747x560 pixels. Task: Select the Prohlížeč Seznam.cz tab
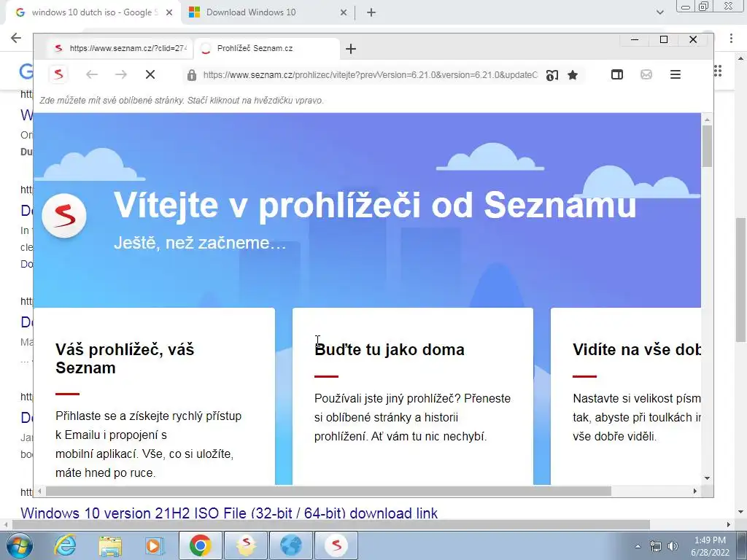267,48
